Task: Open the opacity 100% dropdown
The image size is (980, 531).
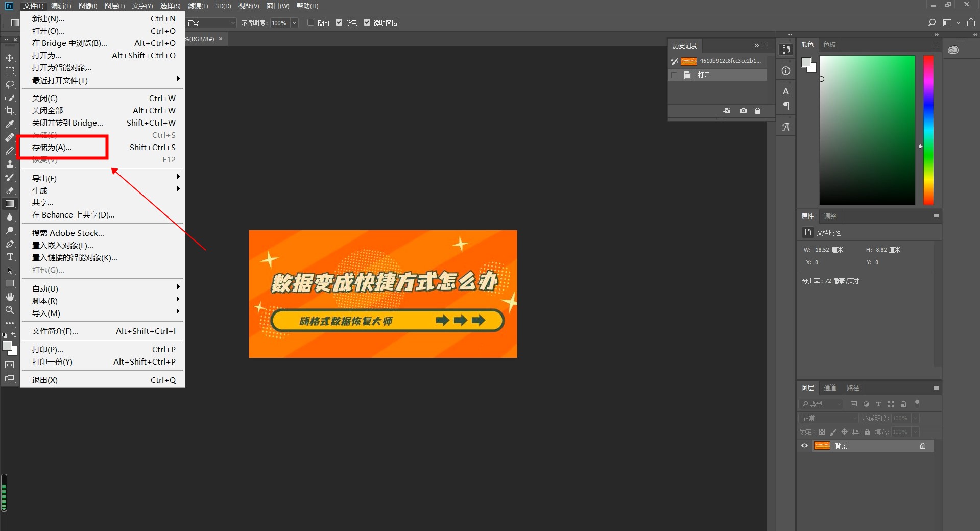Action: (x=294, y=23)
